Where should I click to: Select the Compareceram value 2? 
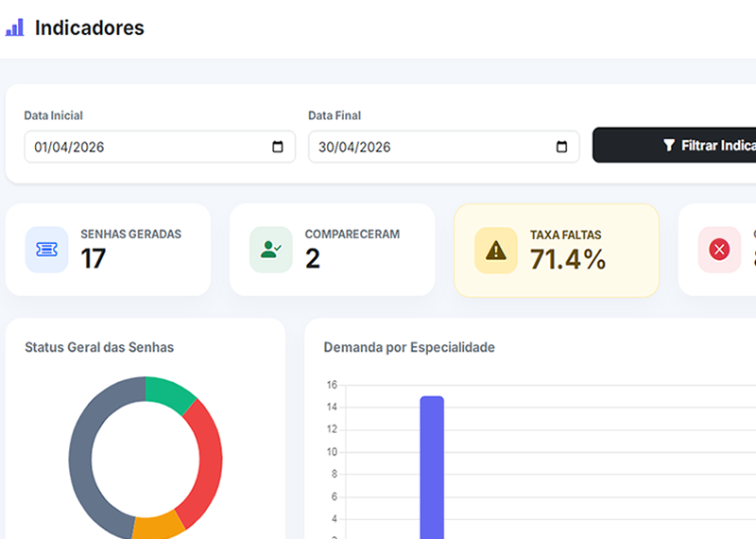pyautogui.click(x=313, y=258)
